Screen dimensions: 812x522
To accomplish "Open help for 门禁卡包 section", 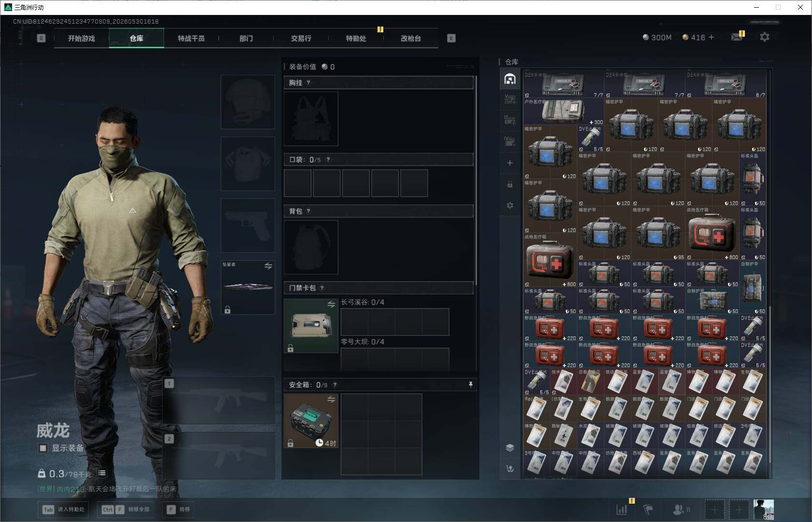I will coord(322,288).
